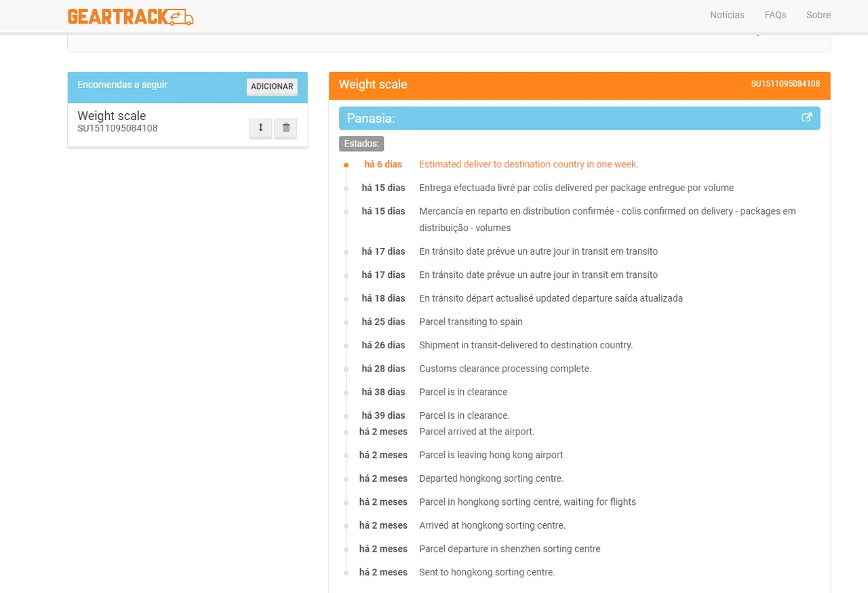
Task: Delete Weight scale with the trash icon
Action: (x=285, y=127)
